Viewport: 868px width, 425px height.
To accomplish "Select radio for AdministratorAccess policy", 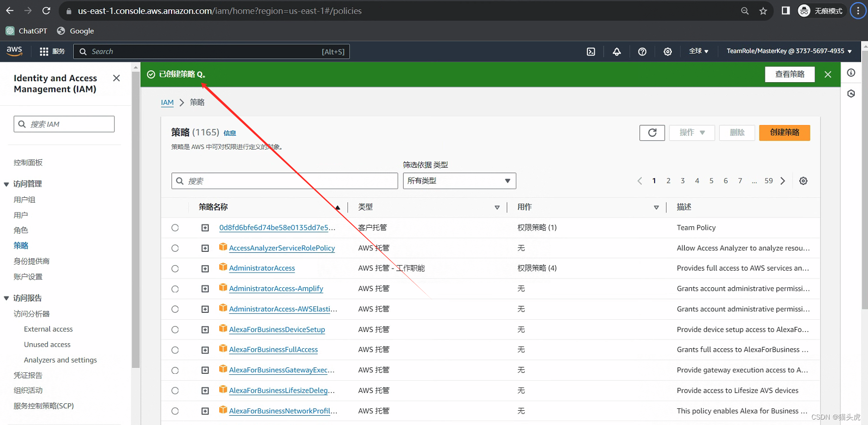I will click(175, 269).
